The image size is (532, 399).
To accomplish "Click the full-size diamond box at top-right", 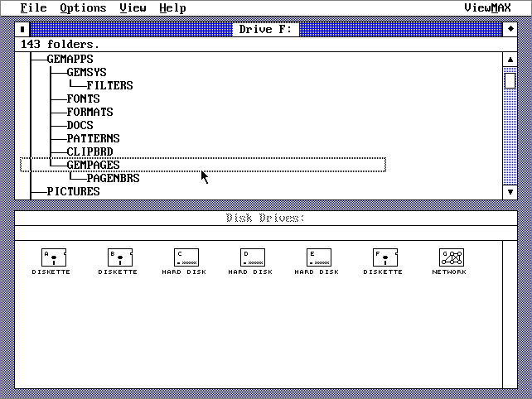I will tap(510, 30).
